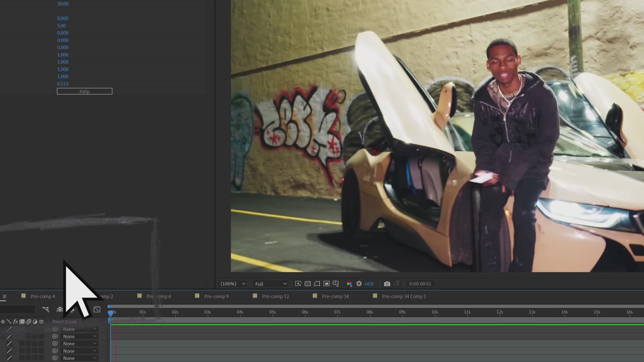Click the Graph Editor icon in timeline

(x=97, y=309)
